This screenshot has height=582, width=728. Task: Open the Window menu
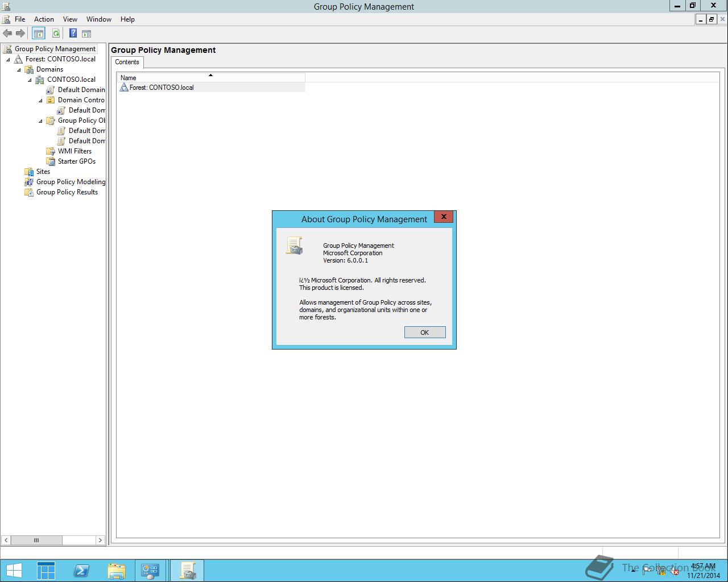coord(99,19)
